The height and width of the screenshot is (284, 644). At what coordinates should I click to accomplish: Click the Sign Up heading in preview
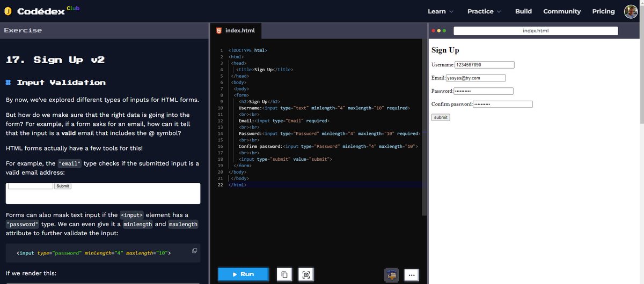coord(445,50)
